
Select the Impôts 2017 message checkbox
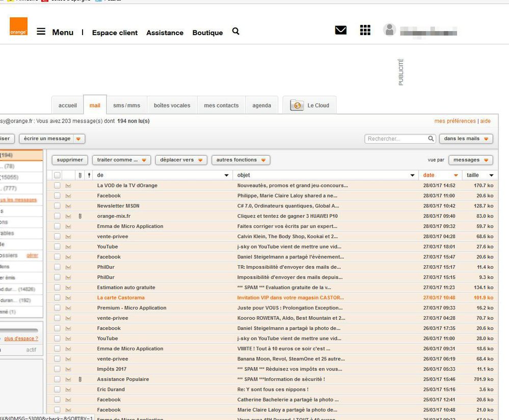click(58, 369)
